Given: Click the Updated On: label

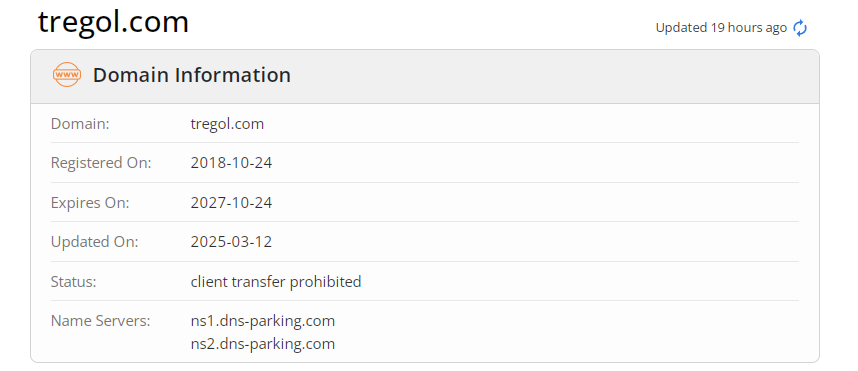Looking at the screenshot, I should coord(95,242).
